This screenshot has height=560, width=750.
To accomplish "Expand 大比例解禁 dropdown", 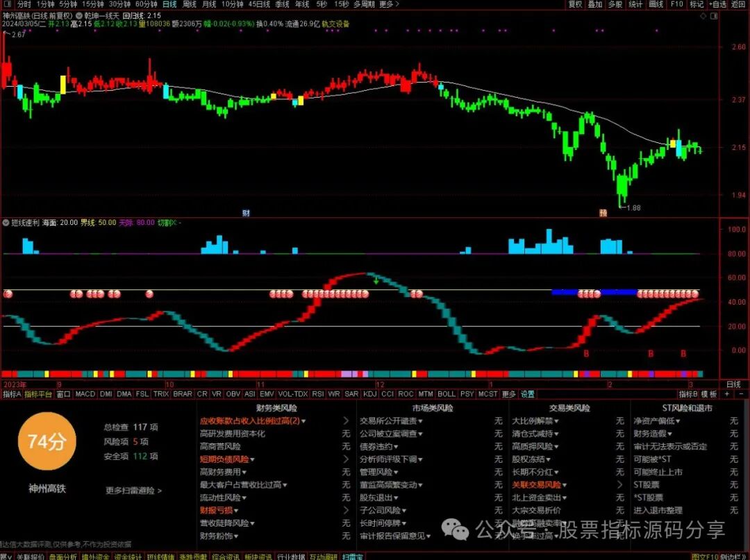I will point(556,421).
